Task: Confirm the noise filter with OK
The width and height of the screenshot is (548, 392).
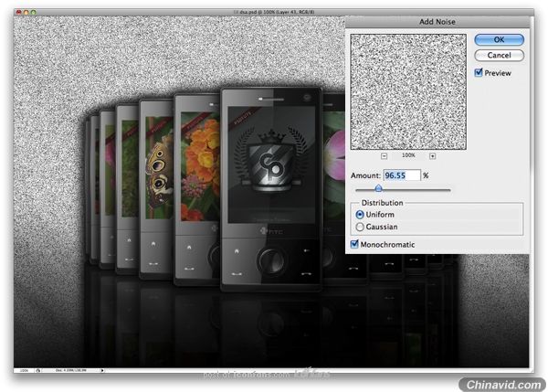Action: click(499, 39)
